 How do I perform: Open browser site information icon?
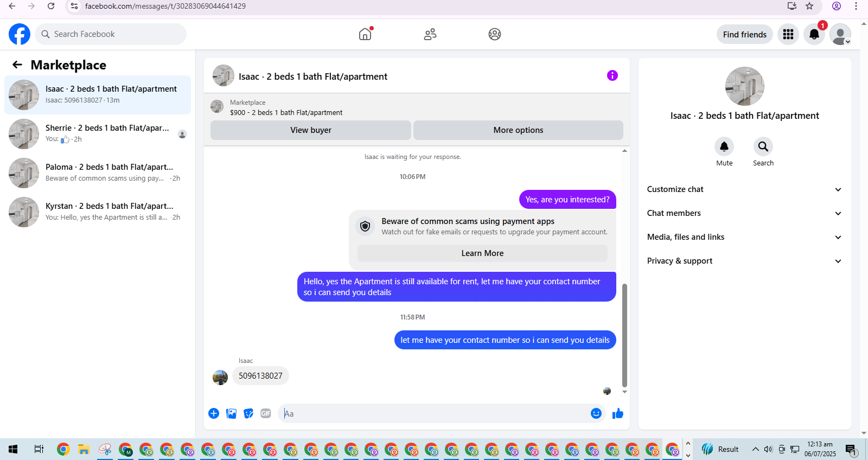click(74, 6)
